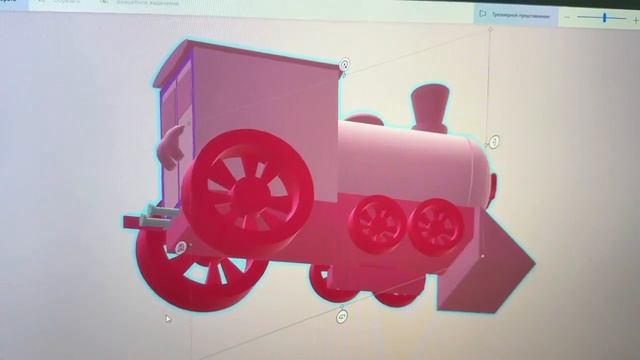Click the zoom out minus button

click(567, 18)
